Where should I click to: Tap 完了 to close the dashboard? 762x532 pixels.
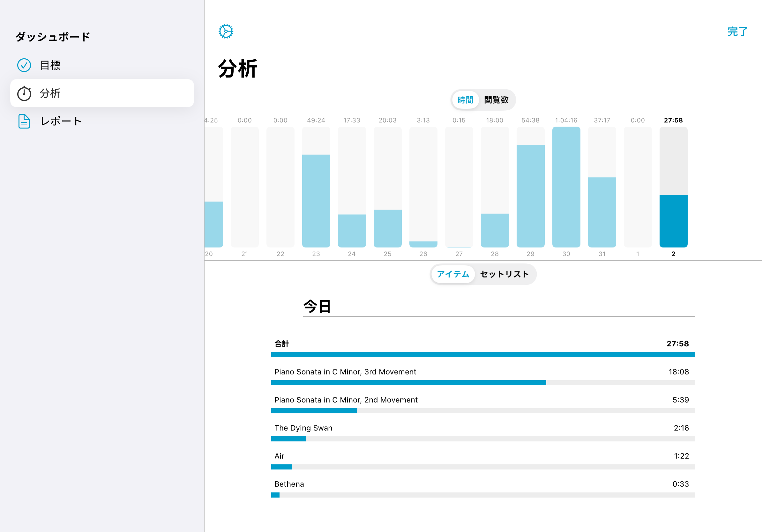click(737, 32)
